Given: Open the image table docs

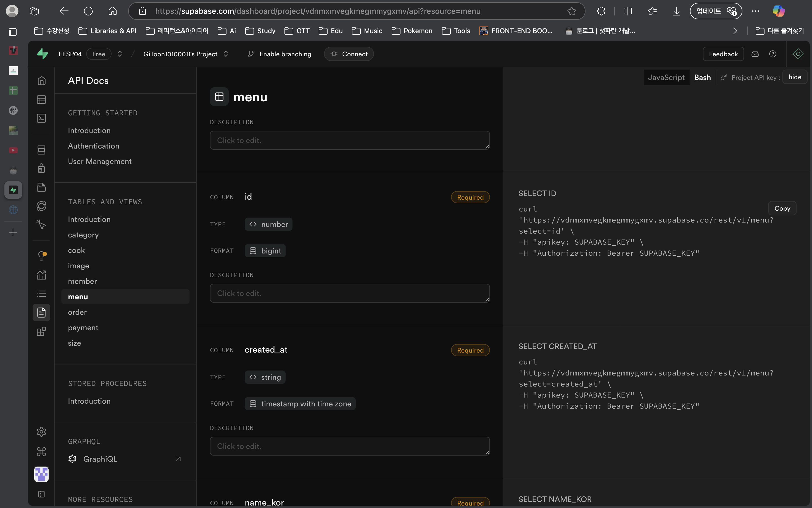Looking at the screenshot, I should point(78,266).
